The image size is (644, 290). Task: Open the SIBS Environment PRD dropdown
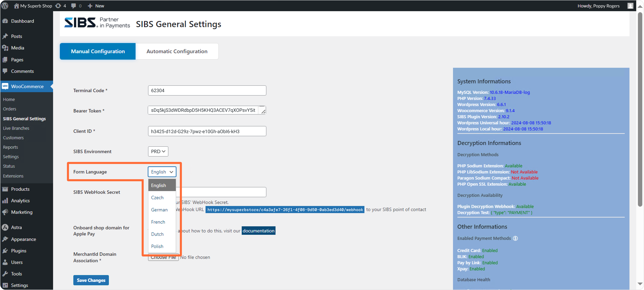[x=158, y=151]
